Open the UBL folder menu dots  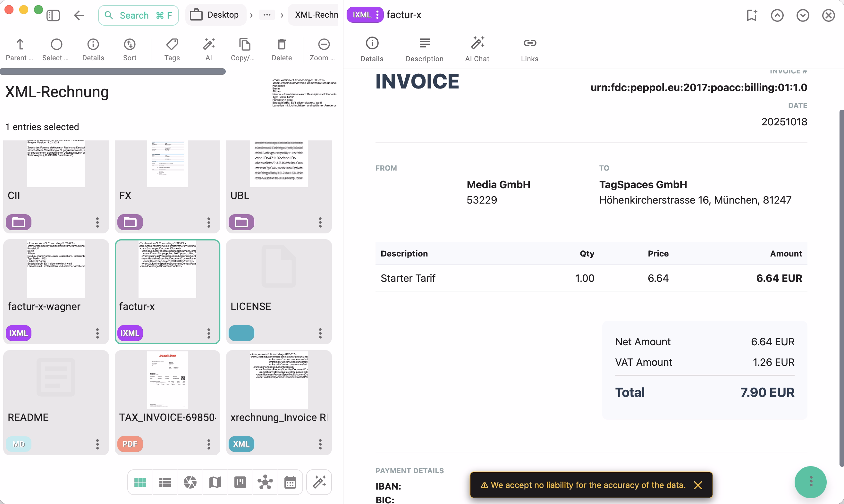[x=320, y=223]
